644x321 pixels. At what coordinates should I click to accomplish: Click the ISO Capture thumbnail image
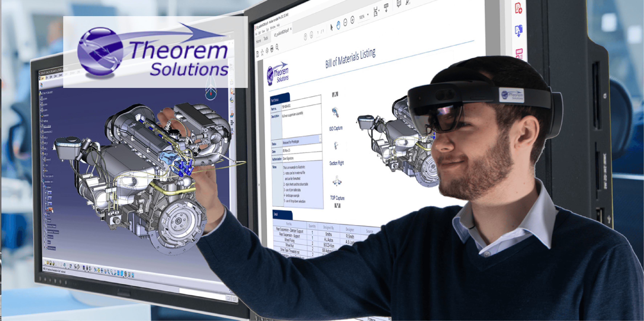[335, 113]
